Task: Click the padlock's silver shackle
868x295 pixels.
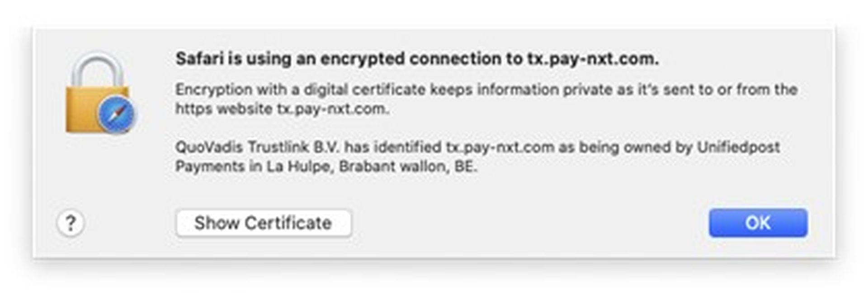Action: click(98, 68)
